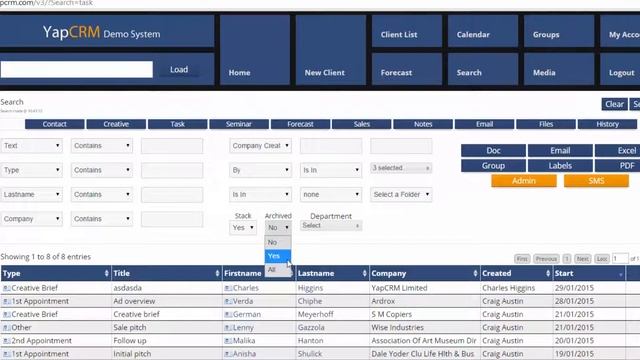
Task: Click the icon beside 1st Appointment Ad overview
Action: pyautogui.click(x=7, y=301)
